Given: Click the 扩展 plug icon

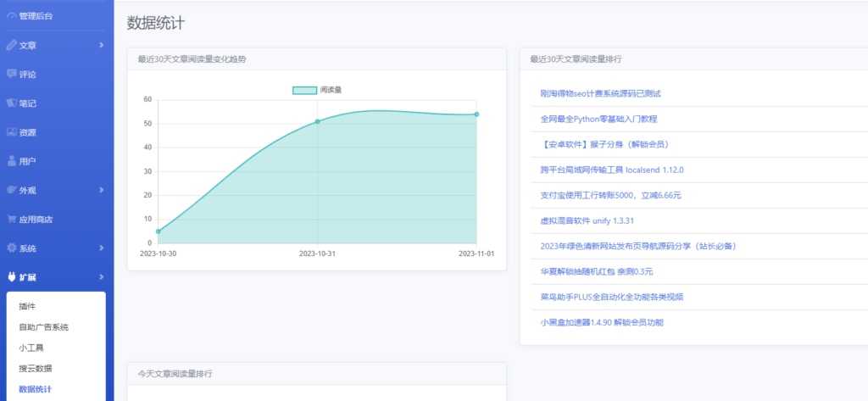Looking at the screenshot, I should tap(11, 277).
